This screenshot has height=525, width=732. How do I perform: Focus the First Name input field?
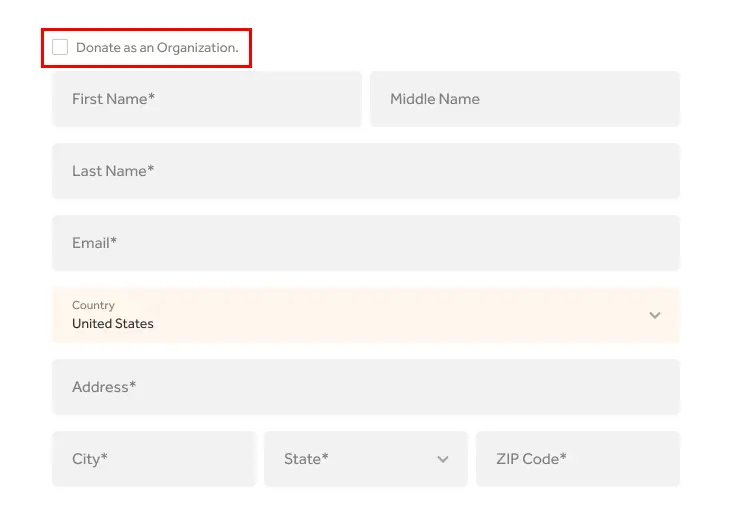pos(206,99)
